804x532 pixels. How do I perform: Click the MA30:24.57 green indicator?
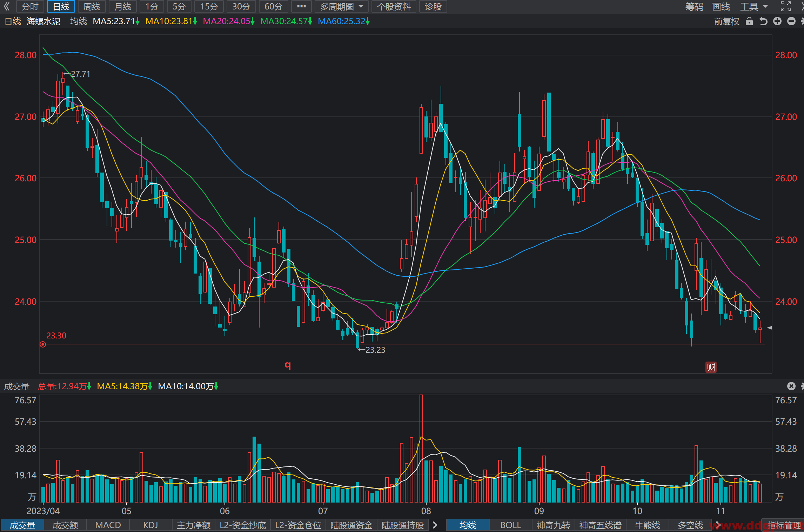(x=286, y=21)
